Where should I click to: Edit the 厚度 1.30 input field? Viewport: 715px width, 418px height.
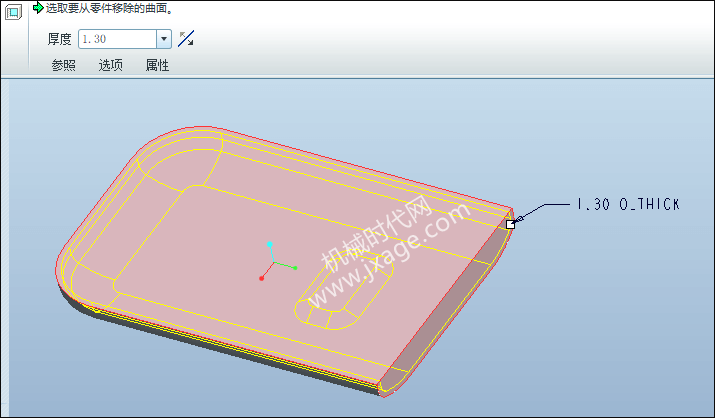coord(118,39)
